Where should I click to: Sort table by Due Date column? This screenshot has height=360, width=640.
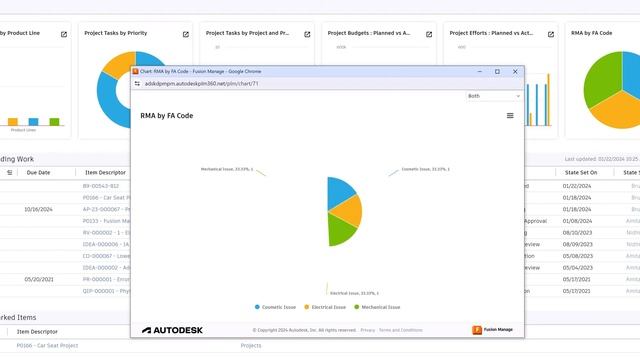[38, 173]
